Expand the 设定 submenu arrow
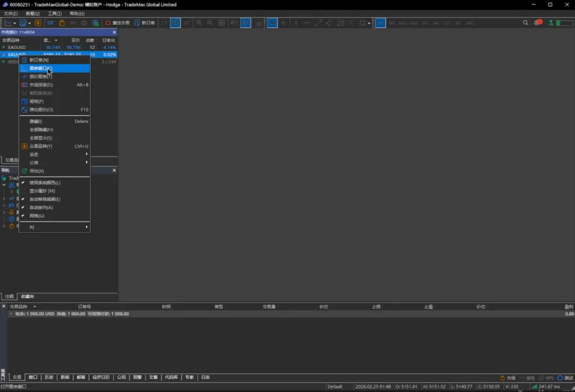575x392 pixels. coord(86,154)
